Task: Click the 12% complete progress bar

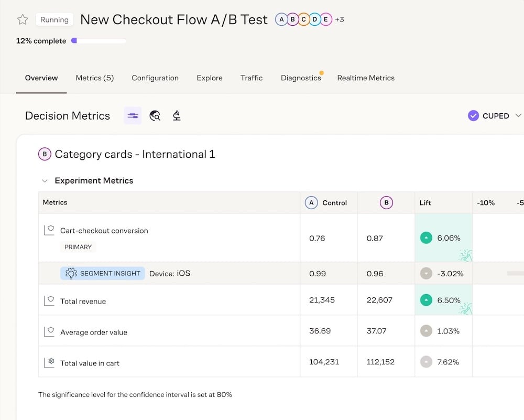Action: click(99, 41)
